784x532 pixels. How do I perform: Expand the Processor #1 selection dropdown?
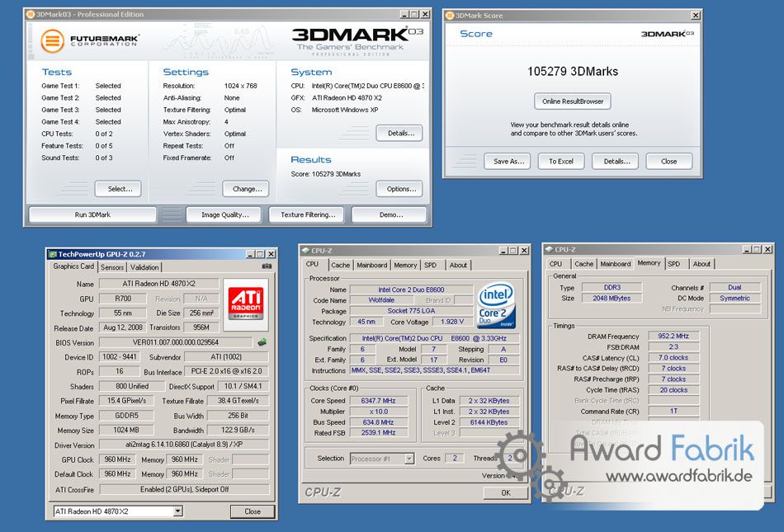point(409,458)
